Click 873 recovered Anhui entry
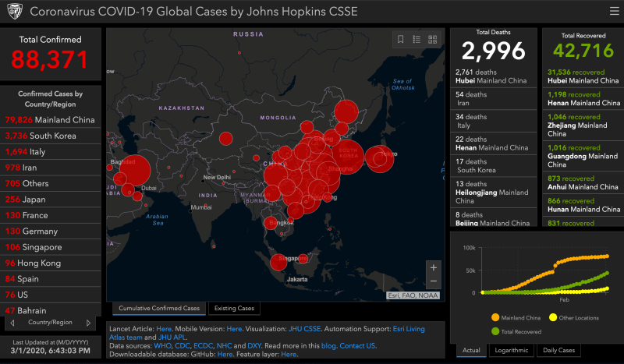 click(583, 182)
